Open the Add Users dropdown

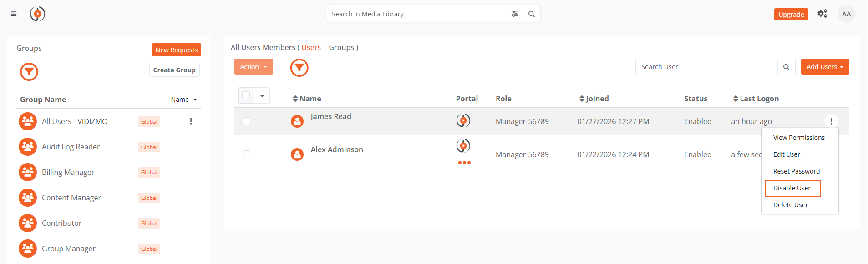tap(825, 67)
